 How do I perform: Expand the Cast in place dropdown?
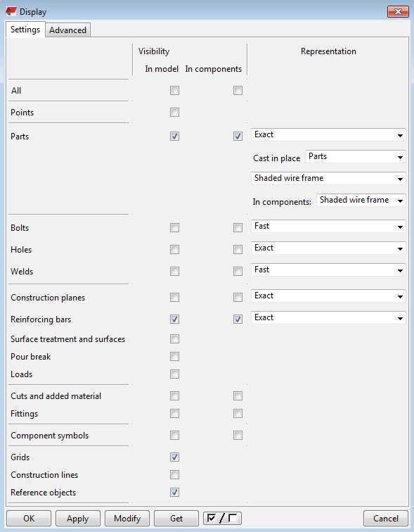[356, 157]
